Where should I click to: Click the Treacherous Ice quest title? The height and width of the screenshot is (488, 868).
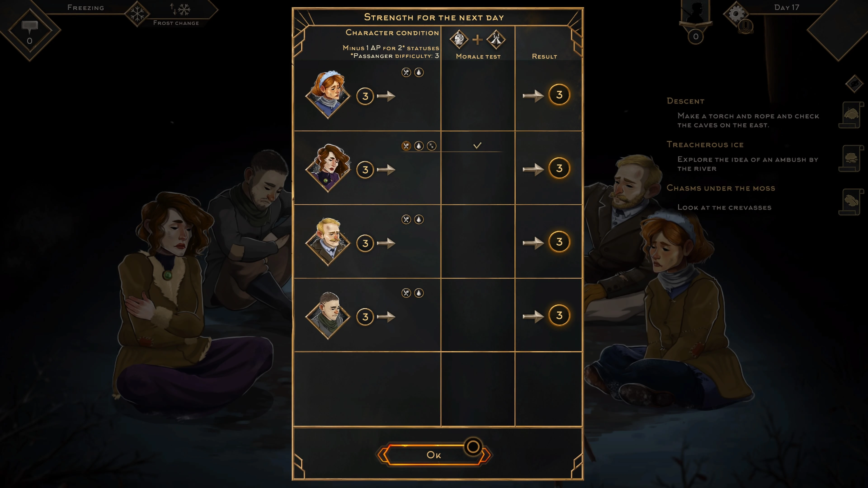705,145
